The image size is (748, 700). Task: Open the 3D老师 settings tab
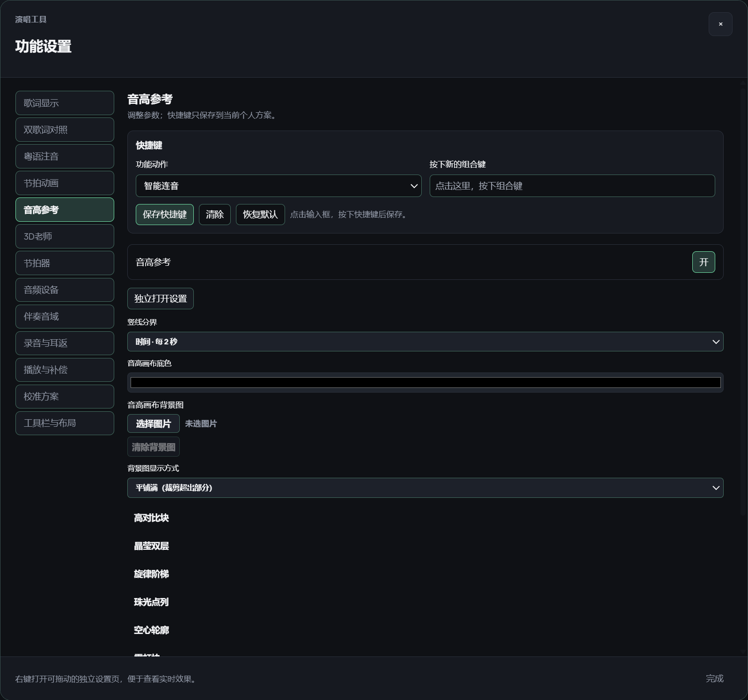[65, 236]
